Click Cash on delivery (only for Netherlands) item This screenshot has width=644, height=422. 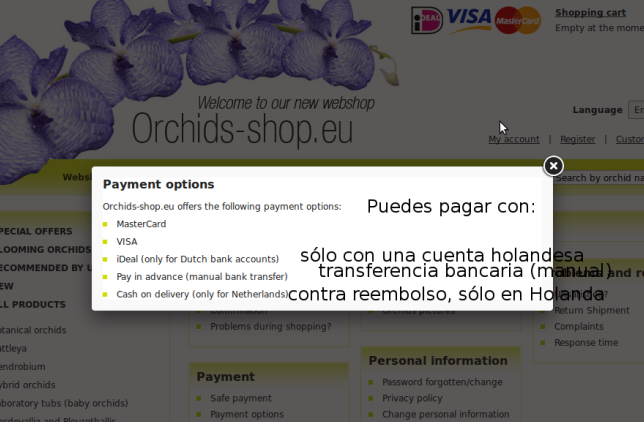pyautogui.click(x=202, y=295)
